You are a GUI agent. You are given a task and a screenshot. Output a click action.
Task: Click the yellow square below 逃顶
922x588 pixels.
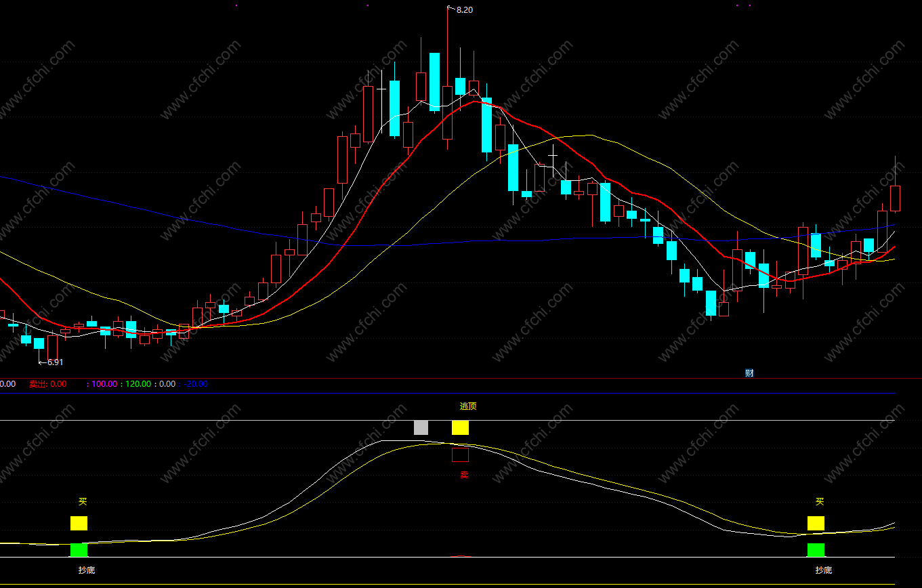click(x=460, y=427)
